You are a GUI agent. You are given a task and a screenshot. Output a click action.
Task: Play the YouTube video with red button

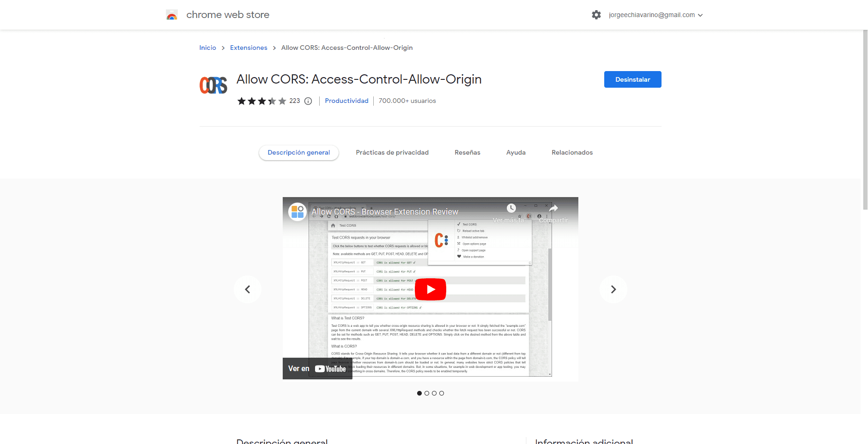pyautogui.click(x=431, y=289)
